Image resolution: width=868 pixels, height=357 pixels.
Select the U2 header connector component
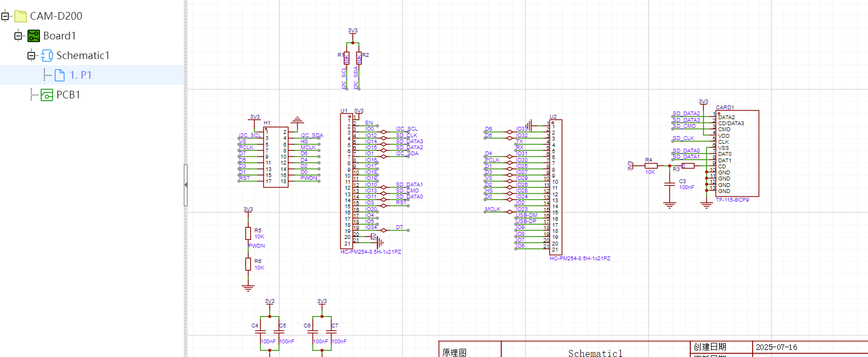(556, 187)
